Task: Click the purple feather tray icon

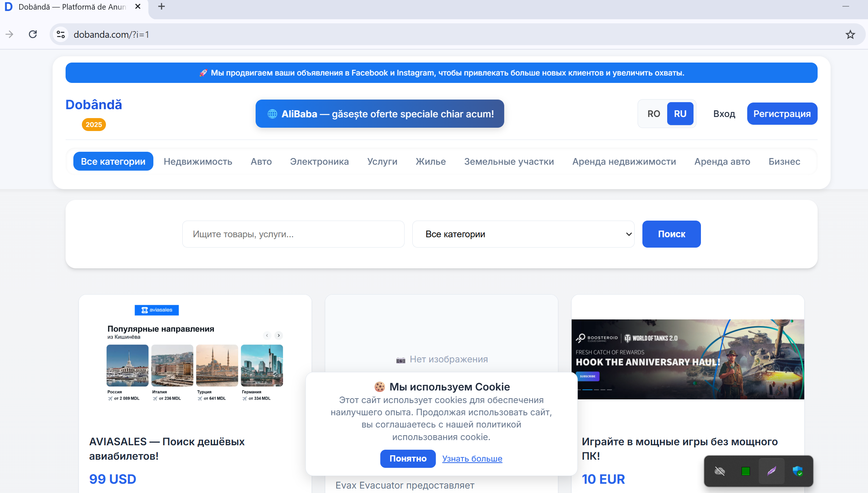Action: click(x=772, y=471)
